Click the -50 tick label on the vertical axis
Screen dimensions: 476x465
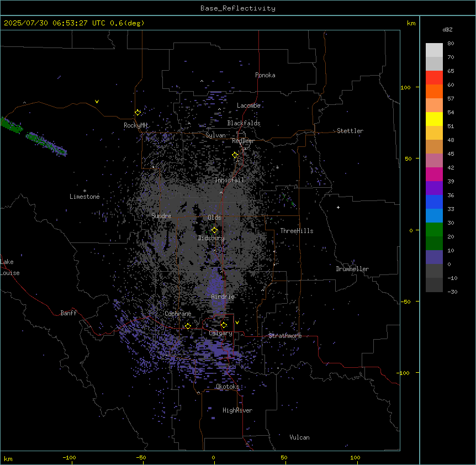tap(405, 302)
